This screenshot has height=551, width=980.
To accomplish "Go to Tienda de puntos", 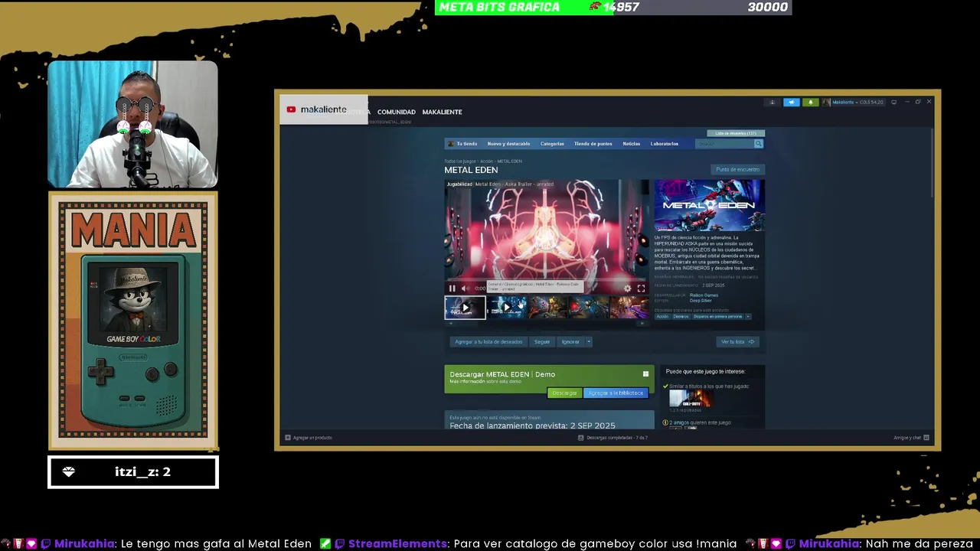I will tap(593, 144).
